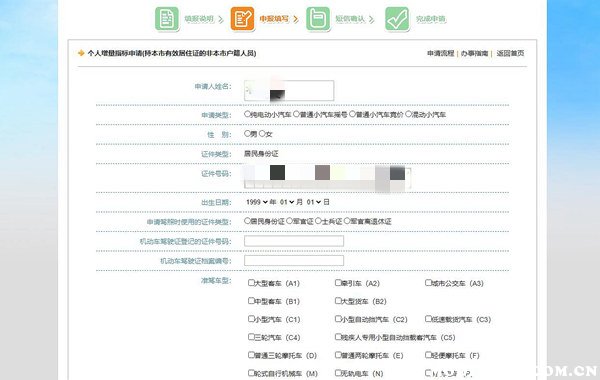Viewport: 600px width, 380px height.
Task: Check the 城市公交车 (A3) checkbox
Action: [428, 283]
